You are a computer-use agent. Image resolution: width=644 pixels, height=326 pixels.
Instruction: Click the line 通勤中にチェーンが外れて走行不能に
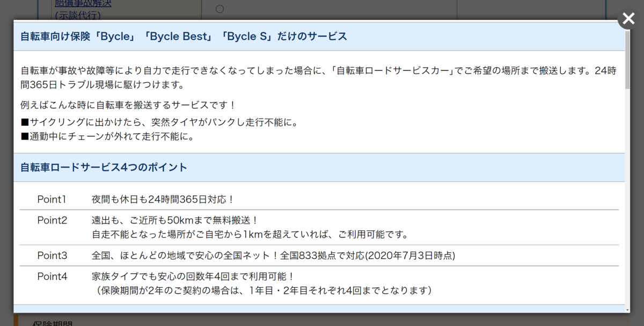pos(107,136)
